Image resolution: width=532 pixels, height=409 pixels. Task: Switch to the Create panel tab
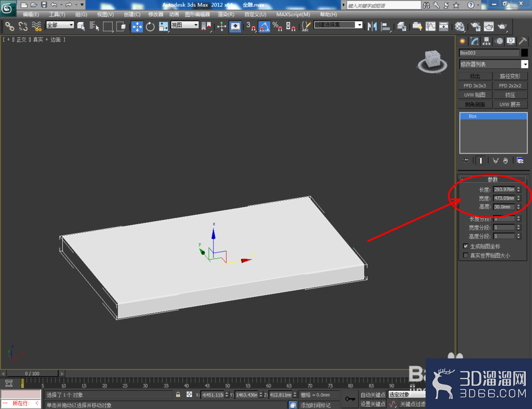(462, 41)
